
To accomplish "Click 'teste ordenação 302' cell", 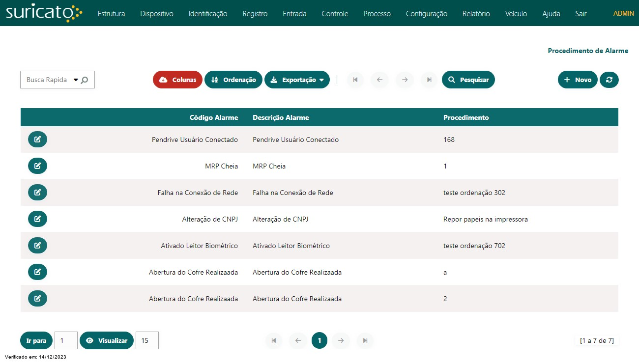I will 474,193.
